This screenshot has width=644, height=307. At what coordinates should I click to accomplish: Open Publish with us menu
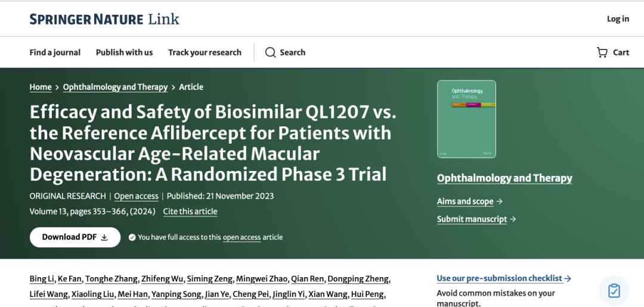124,52
